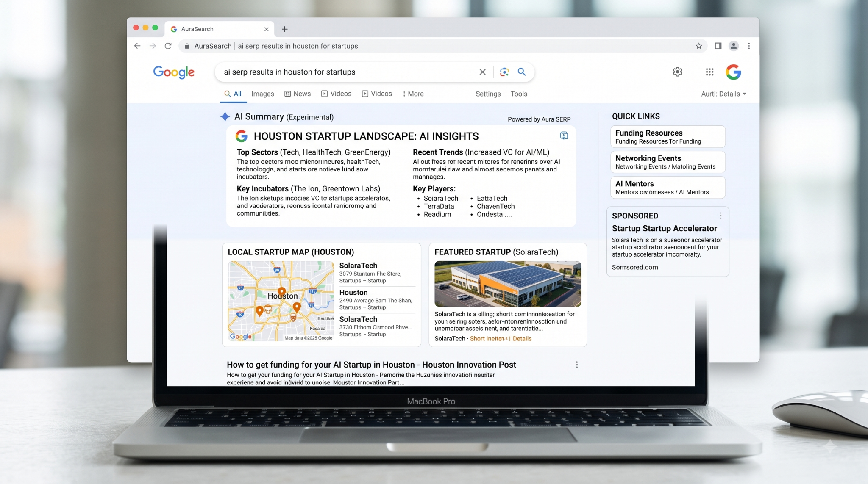This screenshot has width=868, height=484.
Task: Open the SolaraTech building photo
Action: (x=508, y=284)
